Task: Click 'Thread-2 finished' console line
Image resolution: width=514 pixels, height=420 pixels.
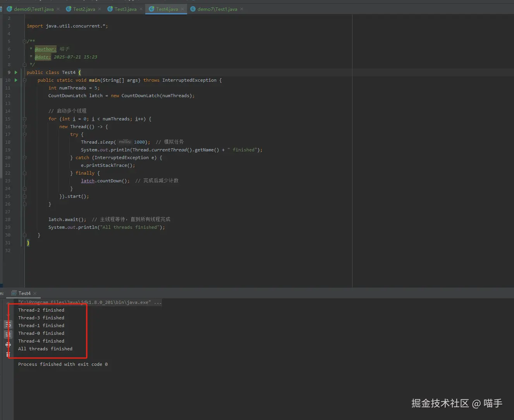Action: [x=41, y=310]
